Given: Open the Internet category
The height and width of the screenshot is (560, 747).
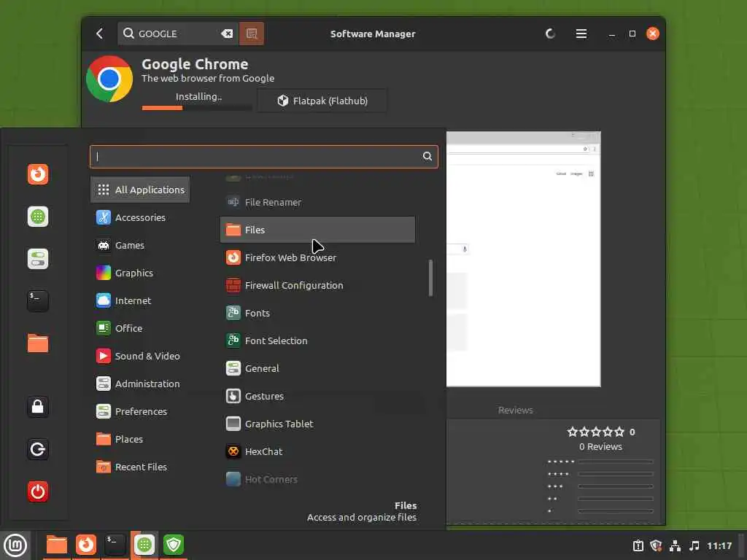Looking at the screenshot, I should (140, 300).
